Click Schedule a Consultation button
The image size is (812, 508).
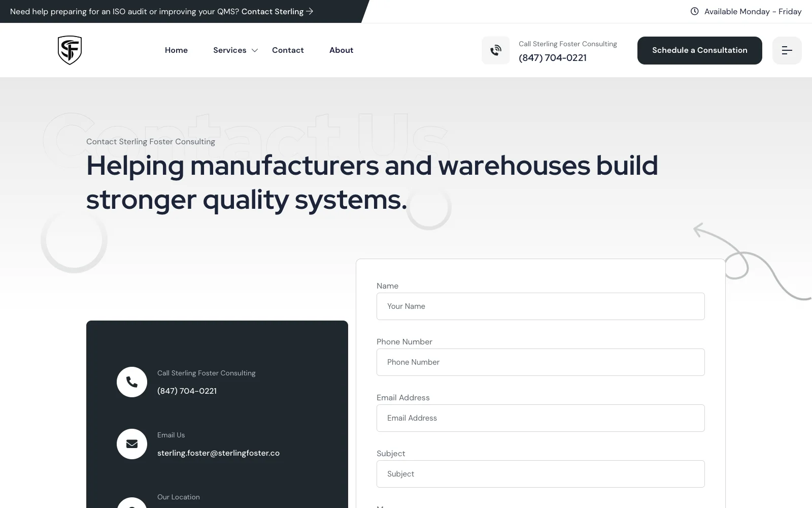[699, 50]
